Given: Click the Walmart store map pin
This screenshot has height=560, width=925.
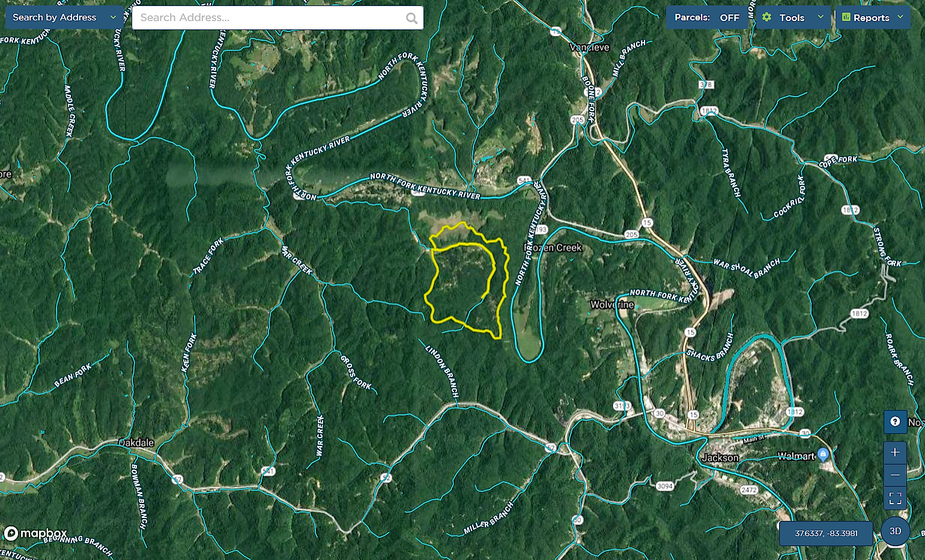Looking at the screenshot, I should click(823, 455).
